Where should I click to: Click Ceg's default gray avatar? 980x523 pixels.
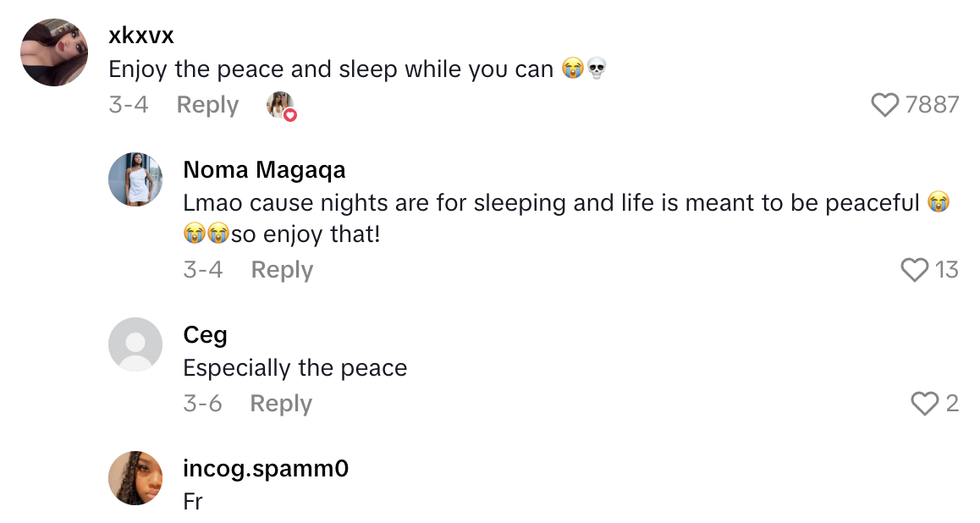tap(135, 344)
